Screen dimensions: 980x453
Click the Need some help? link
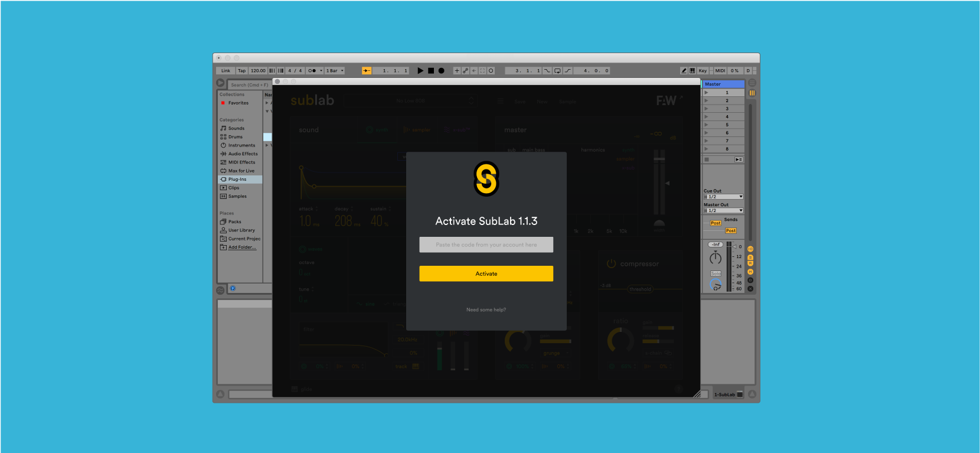[x=486, y=309]
